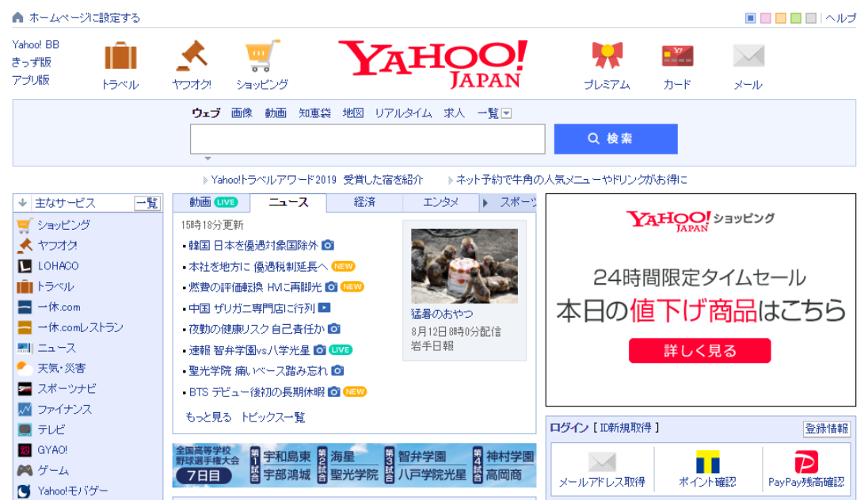Open headline 韓国 日本を優遇対象国除外
This screenshot has width=868, height=504.
coord(253,246)
